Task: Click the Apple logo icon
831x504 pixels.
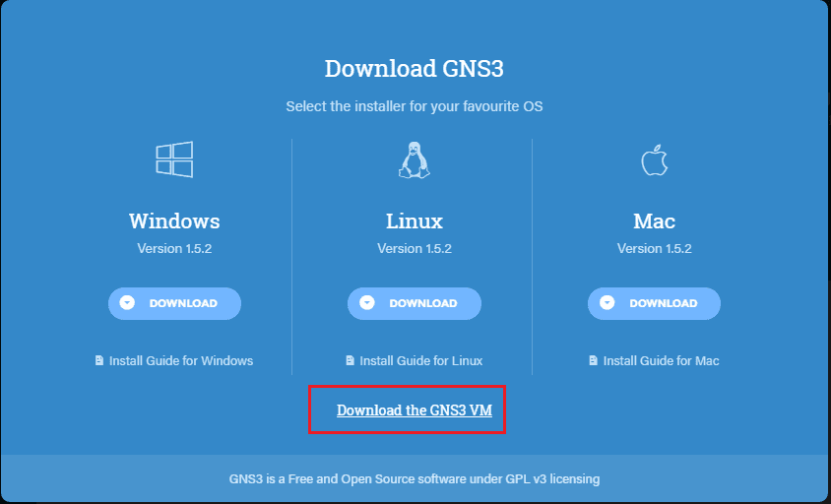Action: click(x=655, y=159)
